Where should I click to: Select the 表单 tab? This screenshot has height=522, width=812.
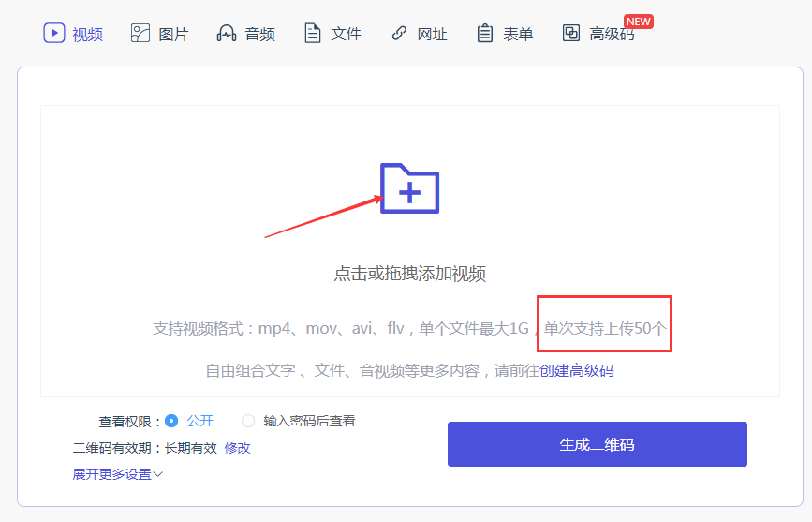tap(505, 34)
